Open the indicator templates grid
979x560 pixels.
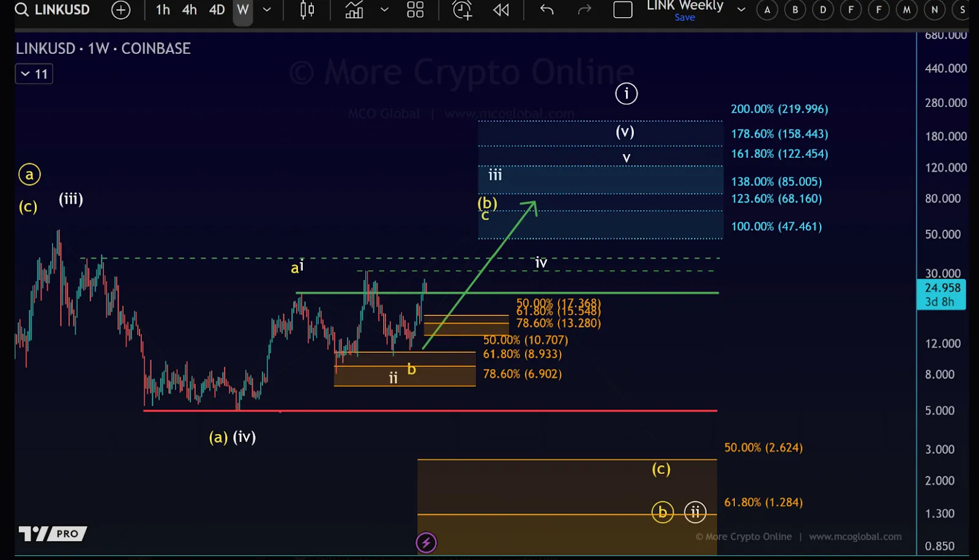click(415, 10)
